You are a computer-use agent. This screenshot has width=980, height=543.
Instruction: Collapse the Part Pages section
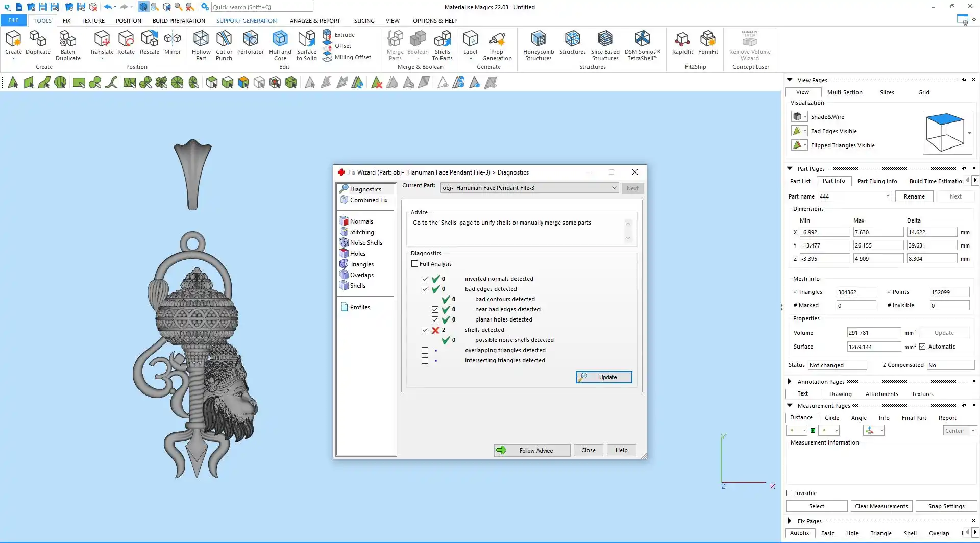[790, 169]
